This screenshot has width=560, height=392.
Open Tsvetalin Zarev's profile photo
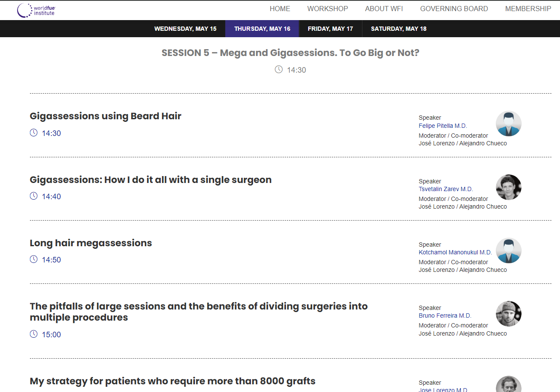(x=508, y=187)
